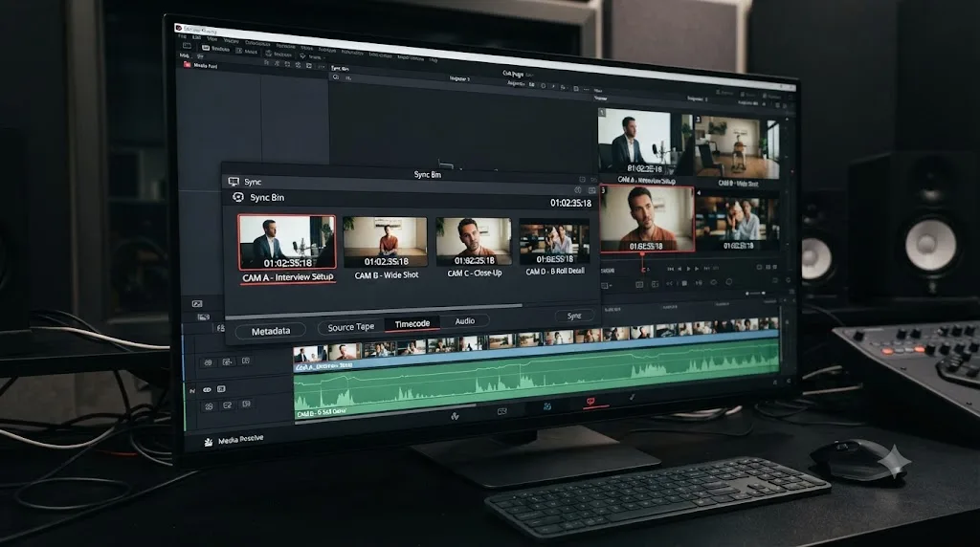Select the CAM C - Close-Up thumbnail
Image resolution: width=980 pixels, height=547 pixels.
click(x=474, y=242)
